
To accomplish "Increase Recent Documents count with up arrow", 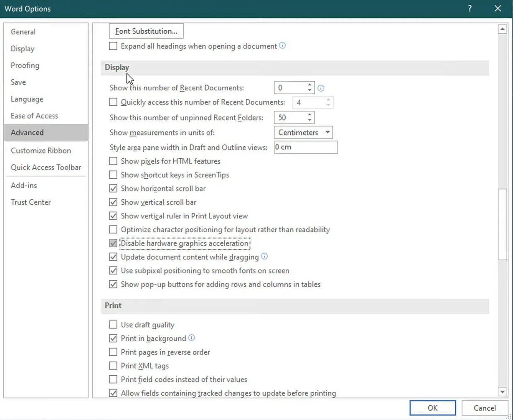I will 309,85.
